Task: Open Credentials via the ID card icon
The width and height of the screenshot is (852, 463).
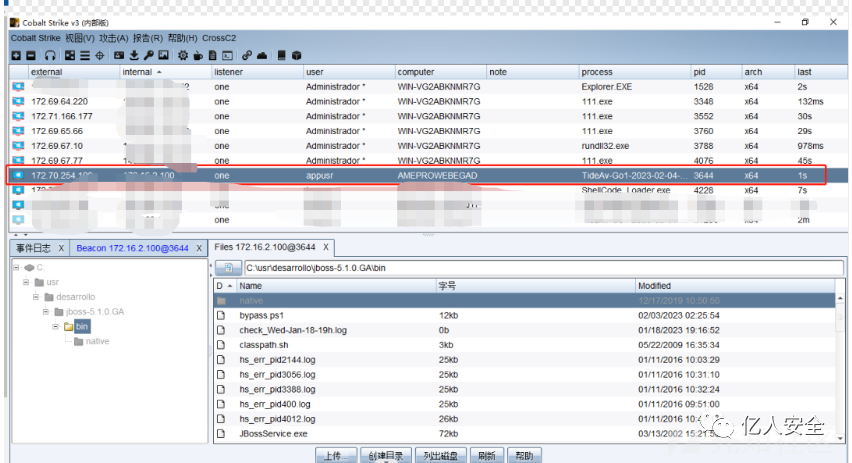Action: (119, 55)
